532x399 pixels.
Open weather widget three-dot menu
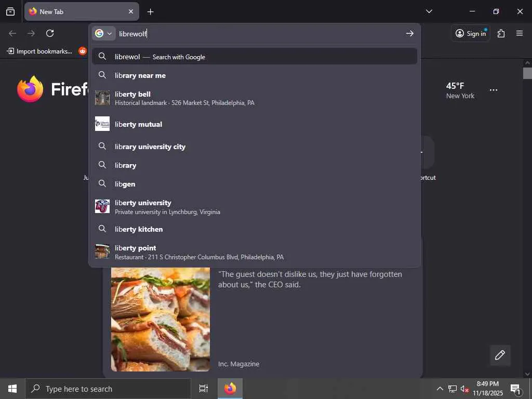click(494, 90)
